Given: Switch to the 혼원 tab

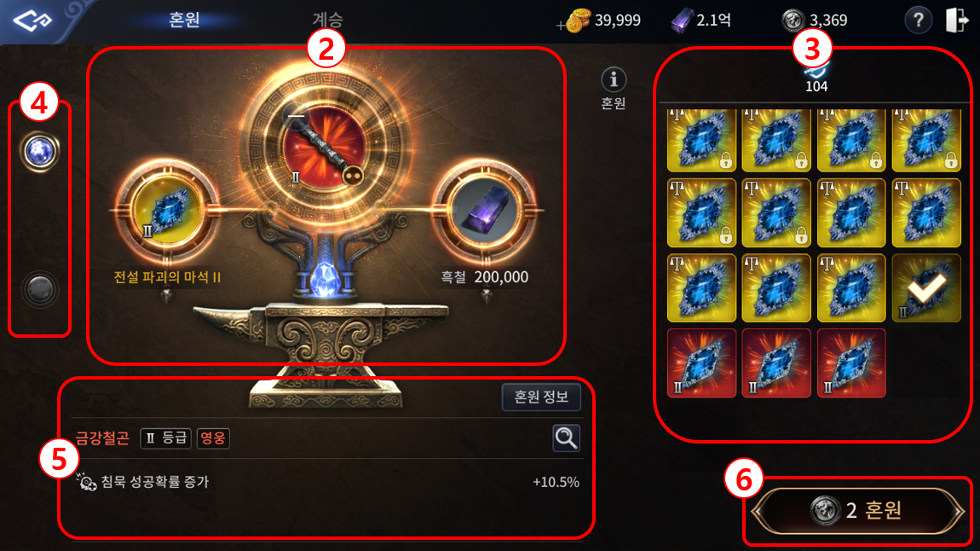Looking at the screenshot, I should click(184, 20).
